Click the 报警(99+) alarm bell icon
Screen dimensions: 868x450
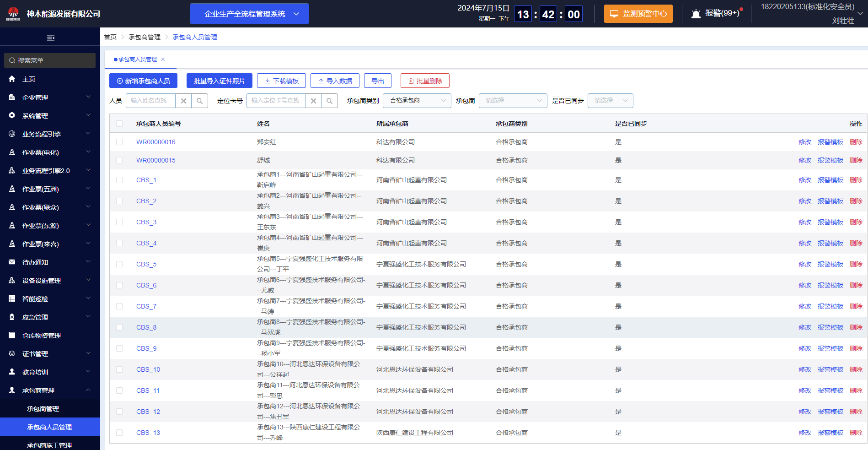[696, 13]
